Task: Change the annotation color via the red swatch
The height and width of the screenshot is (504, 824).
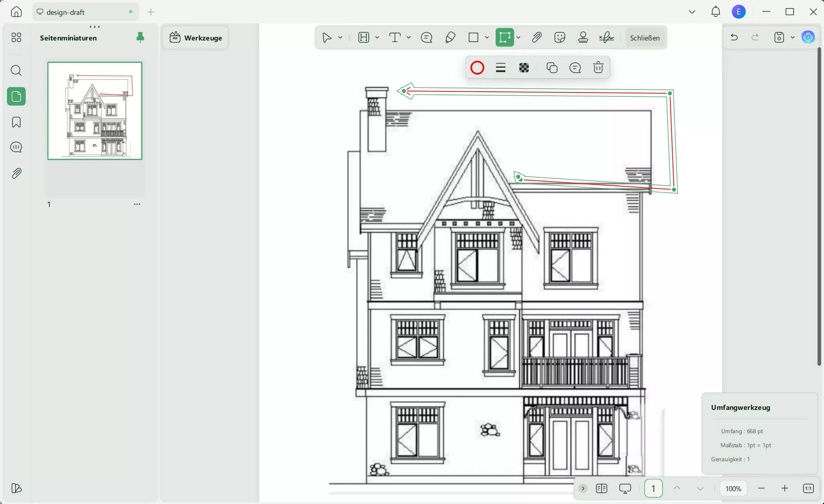Action: coord(477,67)
